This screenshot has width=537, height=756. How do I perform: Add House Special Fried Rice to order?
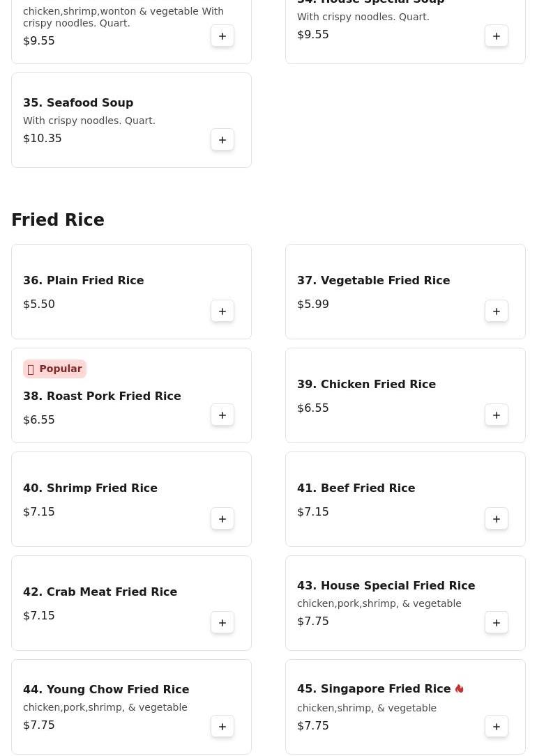point(497,623)
